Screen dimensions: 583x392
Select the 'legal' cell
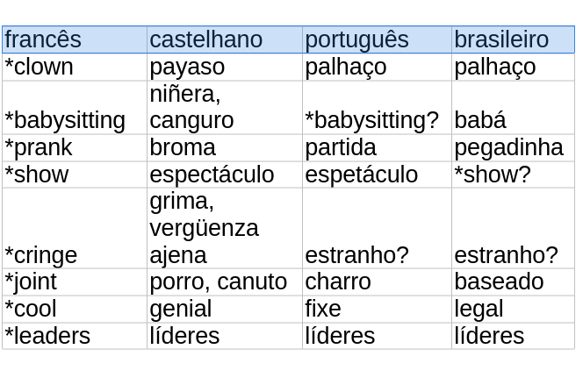[513, 310]
